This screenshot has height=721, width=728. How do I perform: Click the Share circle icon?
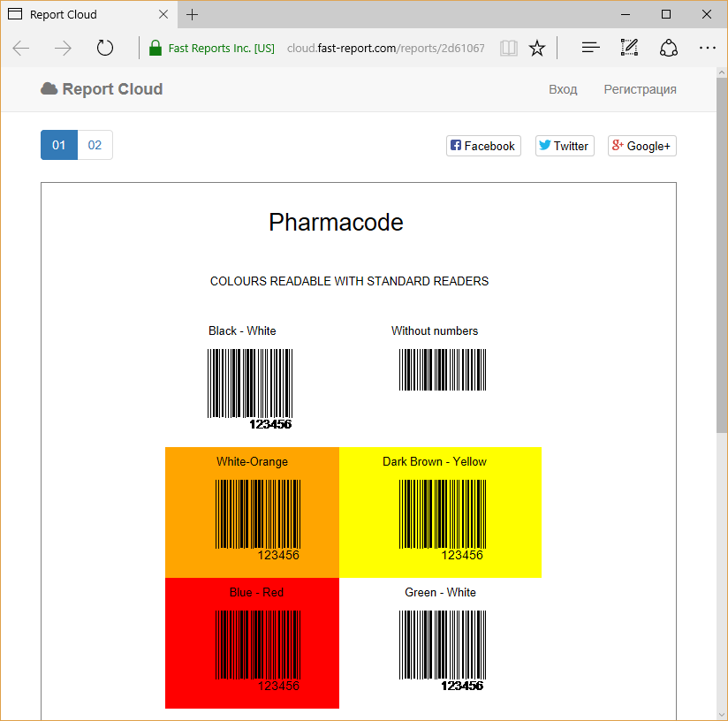[669, 48]
